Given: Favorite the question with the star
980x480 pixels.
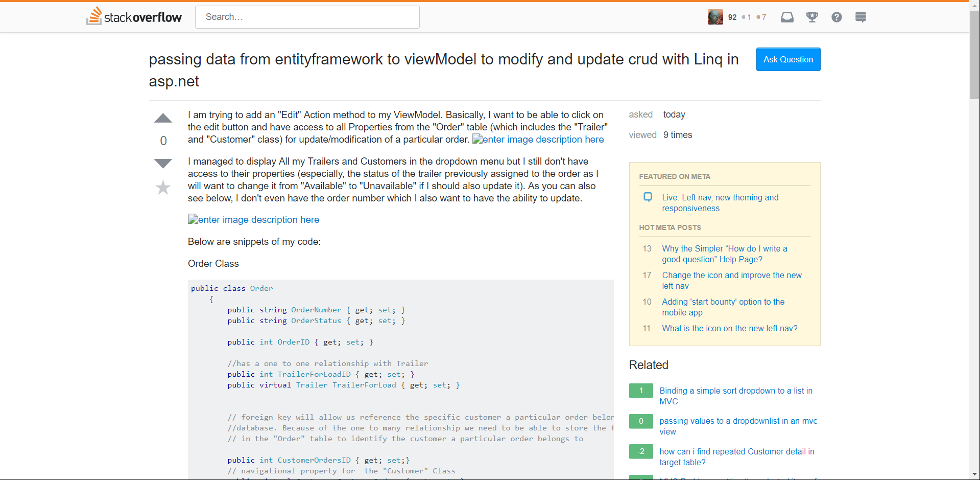Looking at the screenshot, I should pos(162,188).
